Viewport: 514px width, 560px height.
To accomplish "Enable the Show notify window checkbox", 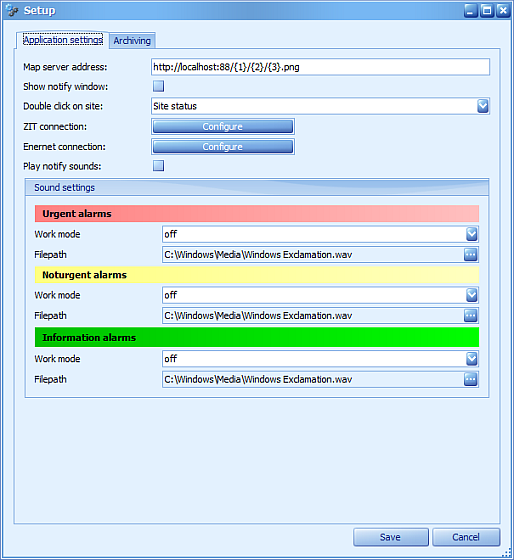I will (158, 86).
